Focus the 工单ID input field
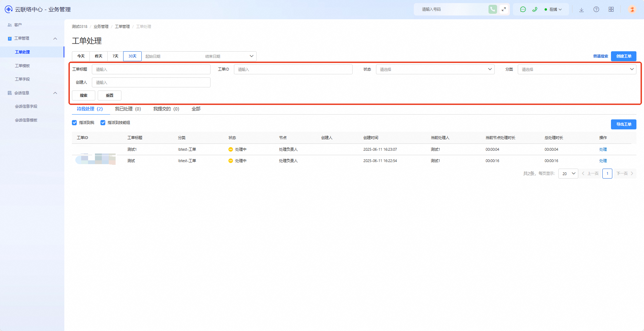The width and height of the screenshot is (644, 331). [293, 70]
